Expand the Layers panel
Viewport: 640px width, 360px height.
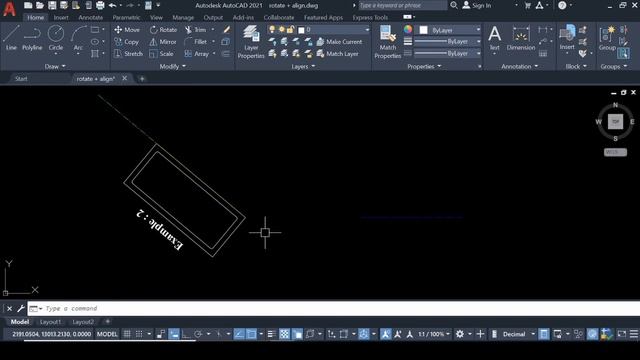click(x=303, y=66)
